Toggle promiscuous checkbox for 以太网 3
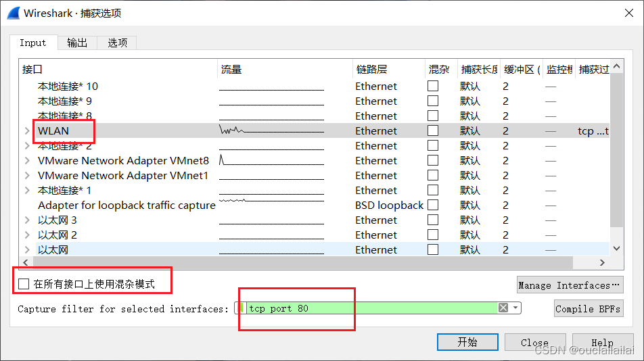This screenshot has width=644, height=361. [x=433, y=220]
